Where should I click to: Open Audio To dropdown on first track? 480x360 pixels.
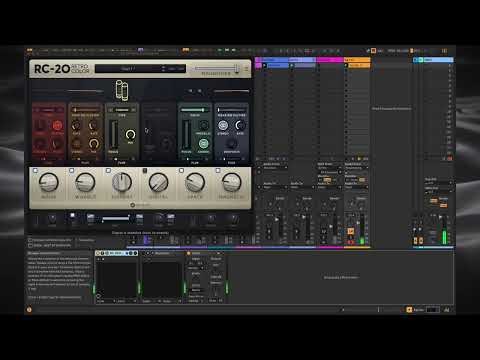[275, 187]
